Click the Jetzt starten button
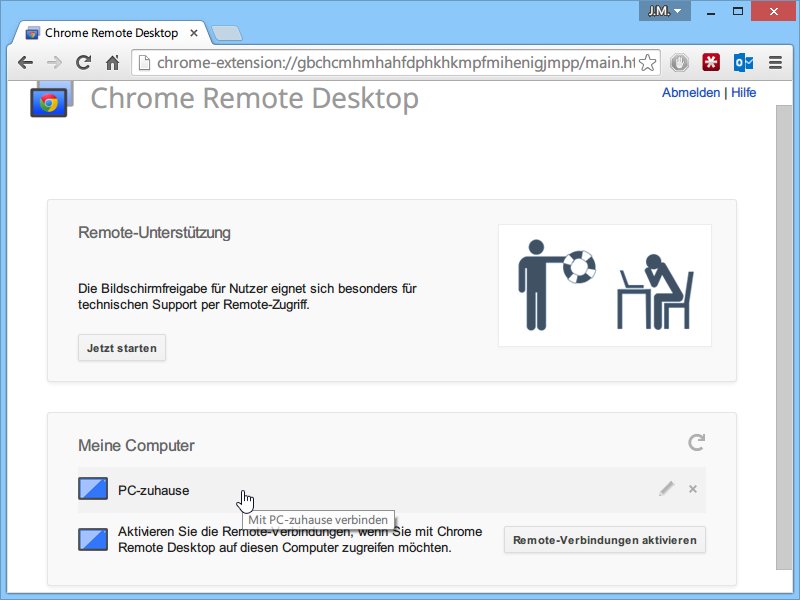The image size is (800, 600). (122, 348)
